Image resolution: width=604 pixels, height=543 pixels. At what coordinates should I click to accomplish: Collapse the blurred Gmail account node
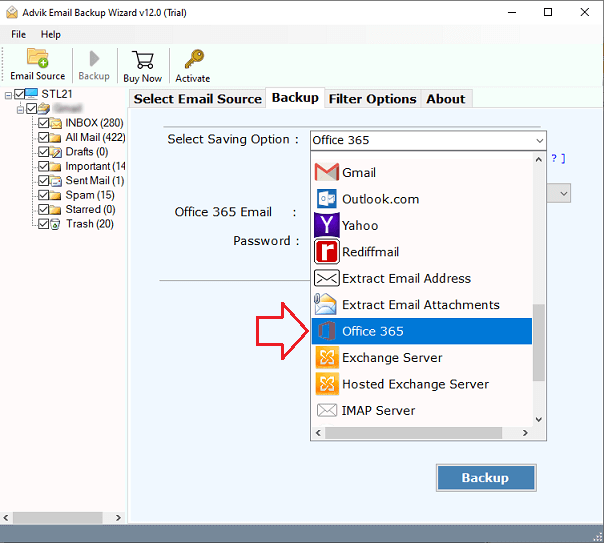tap(20, 110)
